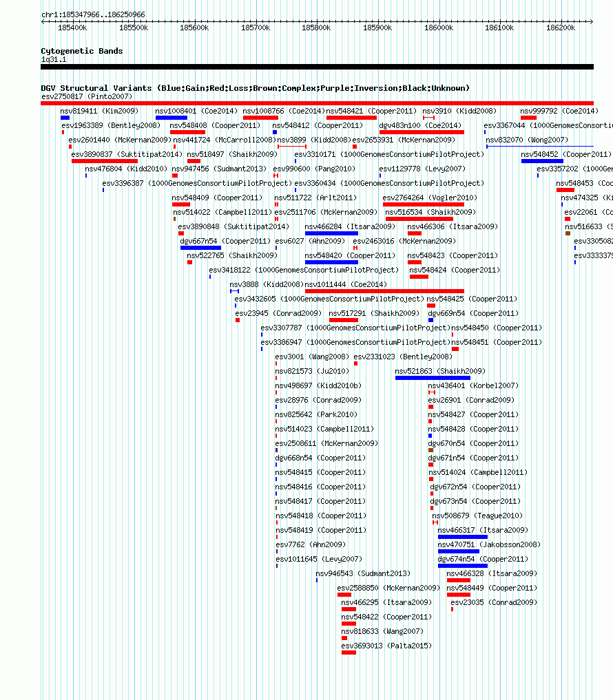Click blue gain bar beneath nsv1008401
Viewport: 613px width, 700px height.
pyautogui.click(x=172, y=118)
